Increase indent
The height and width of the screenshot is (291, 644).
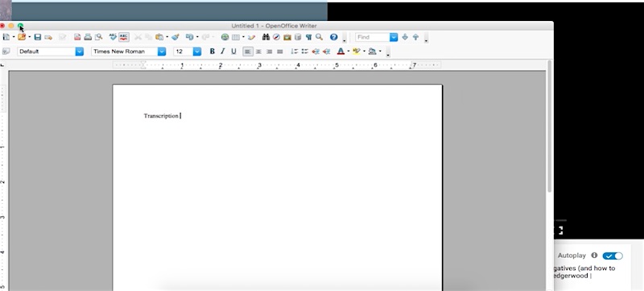326,52
